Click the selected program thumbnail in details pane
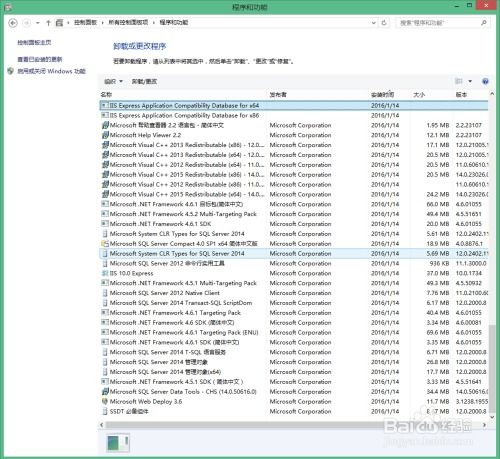 tap(118, 443)
